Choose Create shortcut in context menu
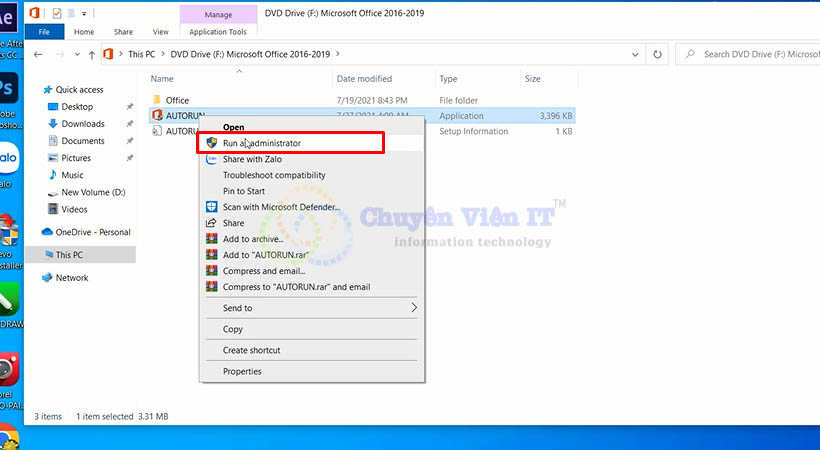Image resolution: width=820 pixels, height=450 pixels. [x=251, y=350]
